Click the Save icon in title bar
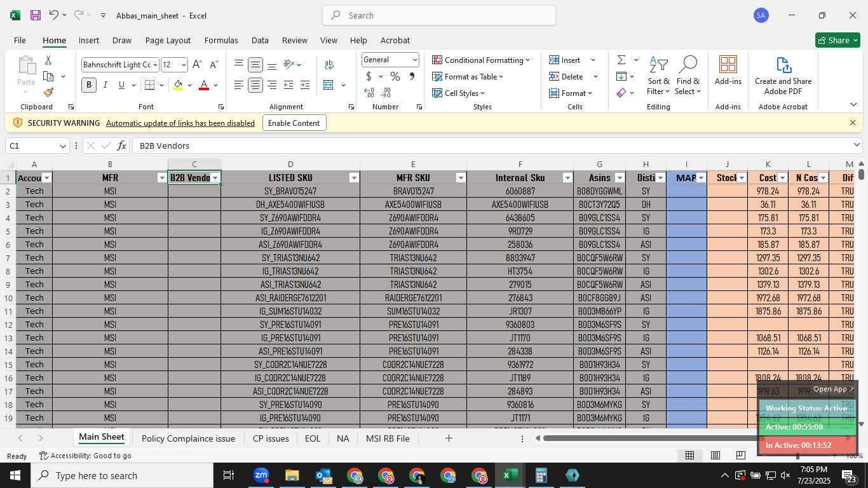The width and height of the screenshot is (868, 488). 36,15
